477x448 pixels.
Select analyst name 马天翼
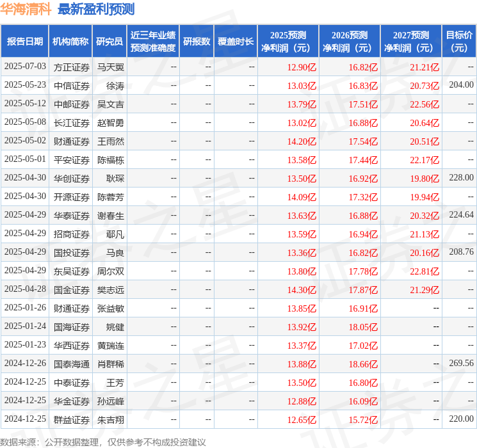tap(110, 67)
